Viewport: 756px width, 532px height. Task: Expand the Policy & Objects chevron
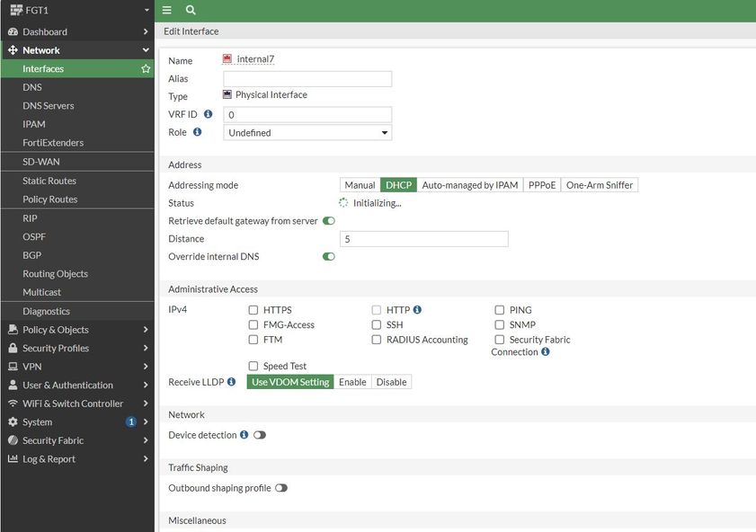point(146,330)
